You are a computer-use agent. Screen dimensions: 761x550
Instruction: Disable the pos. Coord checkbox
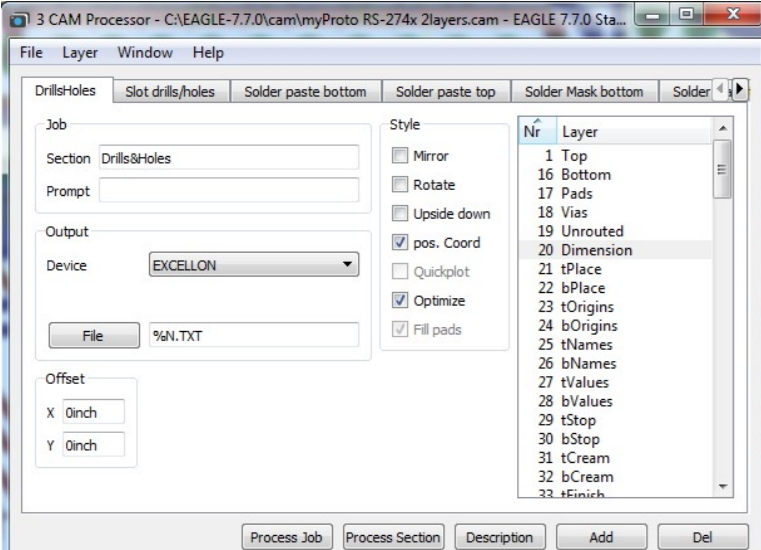tap(400, 243)
